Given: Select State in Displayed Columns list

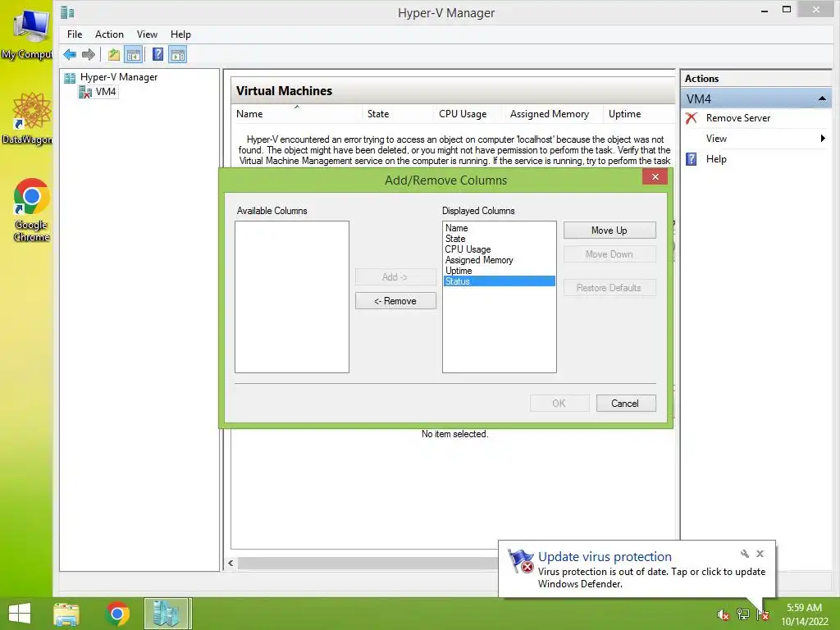Looking at the screenshot, I should click(x=499, y=239).
